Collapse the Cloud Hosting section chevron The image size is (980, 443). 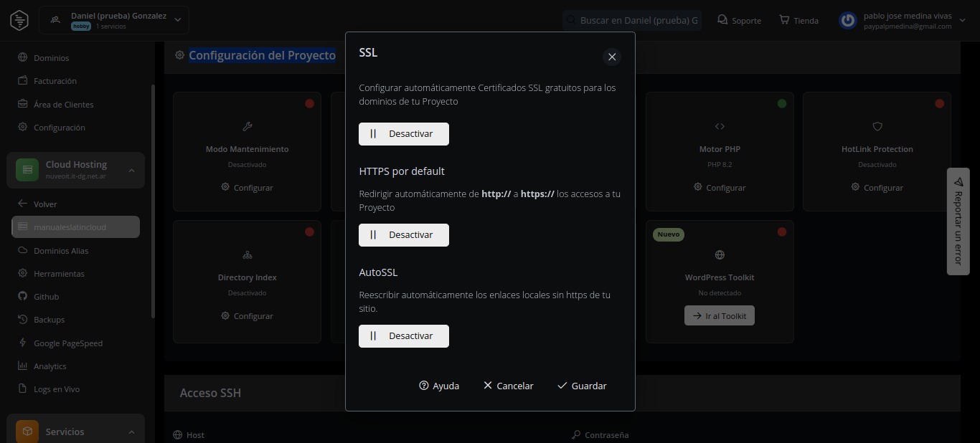click(131, 170)
